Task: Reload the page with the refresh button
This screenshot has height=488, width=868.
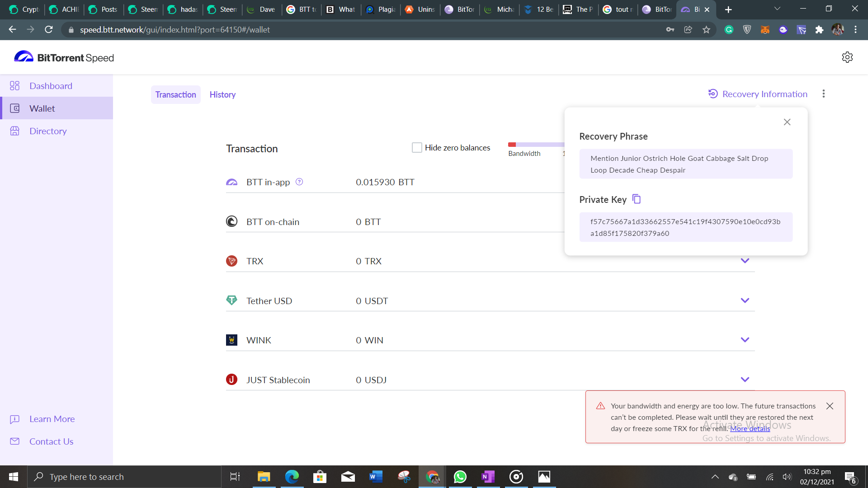Action: coord(49,30)
